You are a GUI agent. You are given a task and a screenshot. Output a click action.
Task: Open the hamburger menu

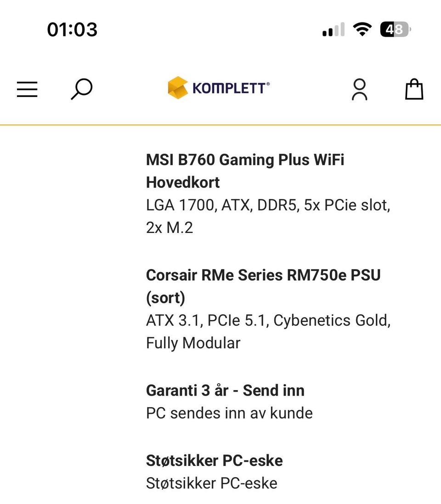[x=27, y=89]
